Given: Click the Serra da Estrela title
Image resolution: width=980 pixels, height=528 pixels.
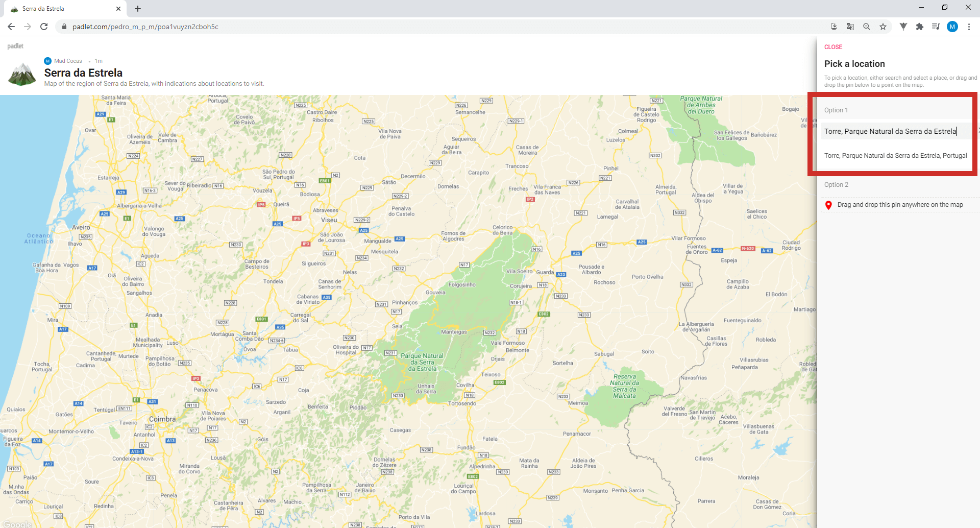Looking at the screenshot, I should [x=83, y=73].
